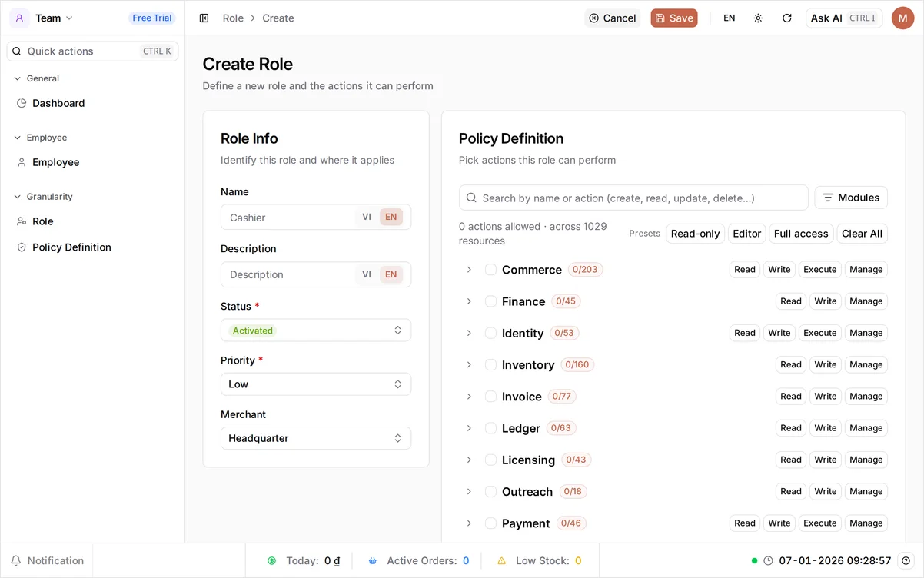Image resolution: width=924 pixels, height=578 pixels.
Task: Click the Role user-gear icon
Action: tap(22, 221)
